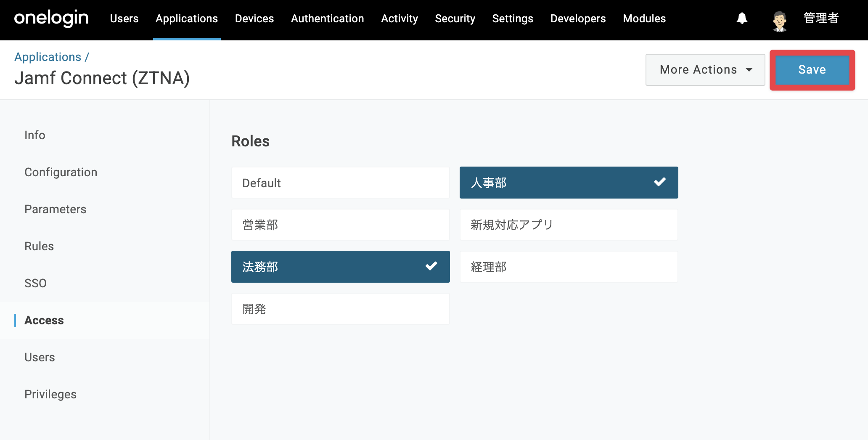Switch to the Rules tab
This screenshot has height=440, width=868.
tap(39, 246)
